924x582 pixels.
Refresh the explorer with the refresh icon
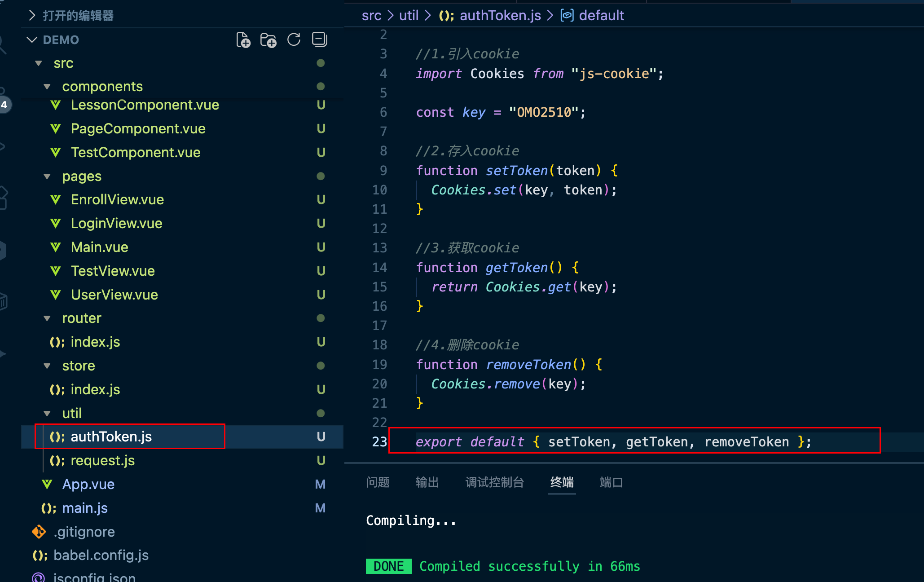point(294,40)
